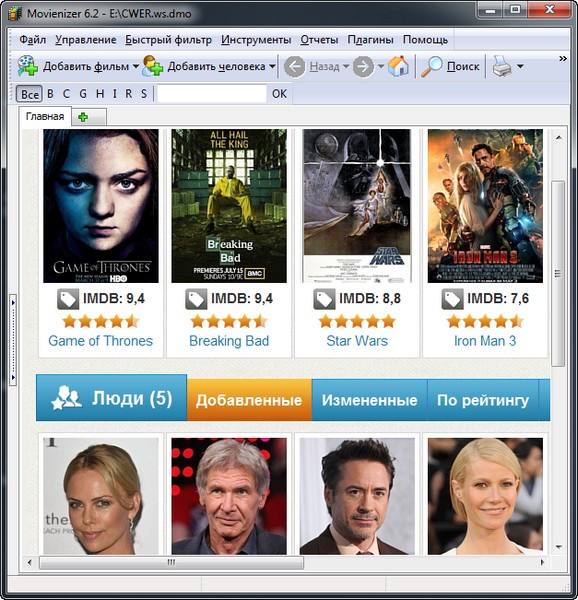Go back with the Назад arrow
Image resolution: width=578 pixels, height=600 pixels.
point(294,67)
